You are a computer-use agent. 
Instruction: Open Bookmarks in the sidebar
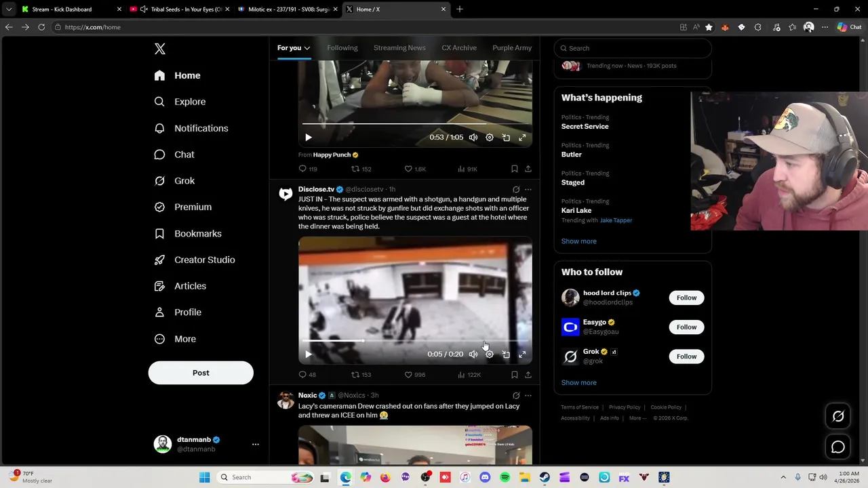point(188,233)
